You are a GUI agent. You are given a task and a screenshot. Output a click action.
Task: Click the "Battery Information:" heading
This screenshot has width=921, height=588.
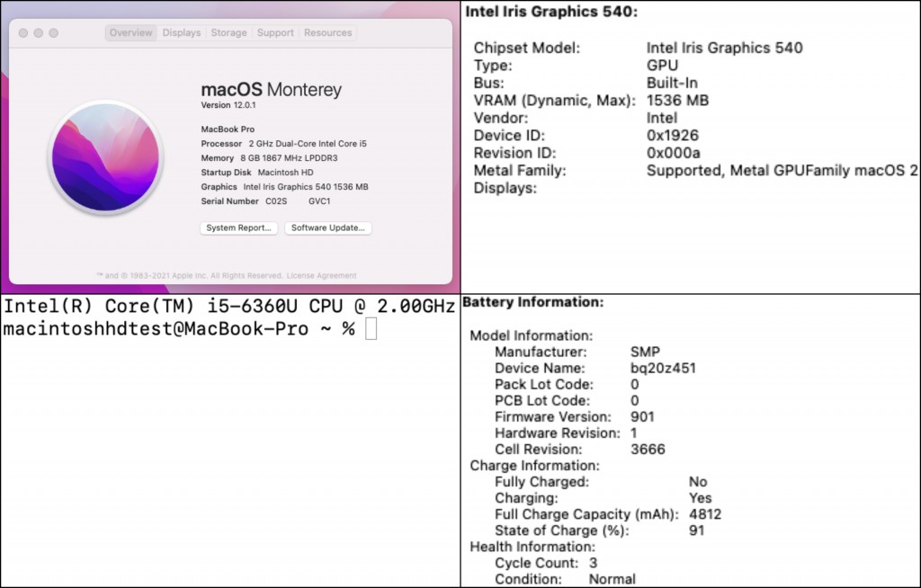(x=532, y=302)
